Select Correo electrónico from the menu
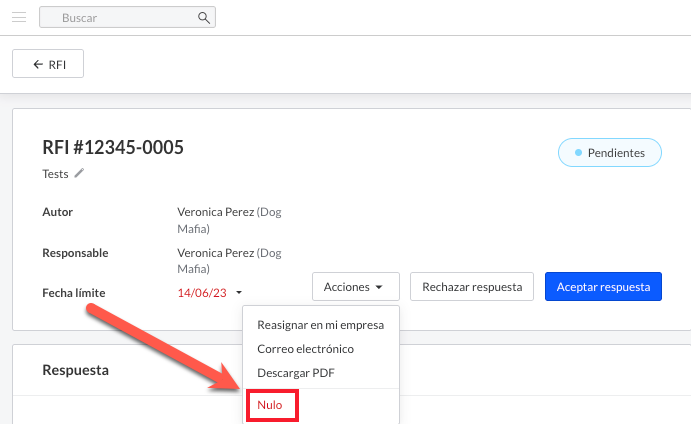Viewport: 691px width, 424px height. click(x=305, y=349)
